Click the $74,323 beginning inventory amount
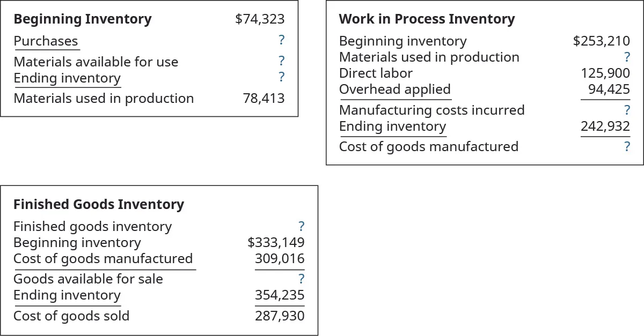This screenshot has height=336, width=644. coord(260,19)
